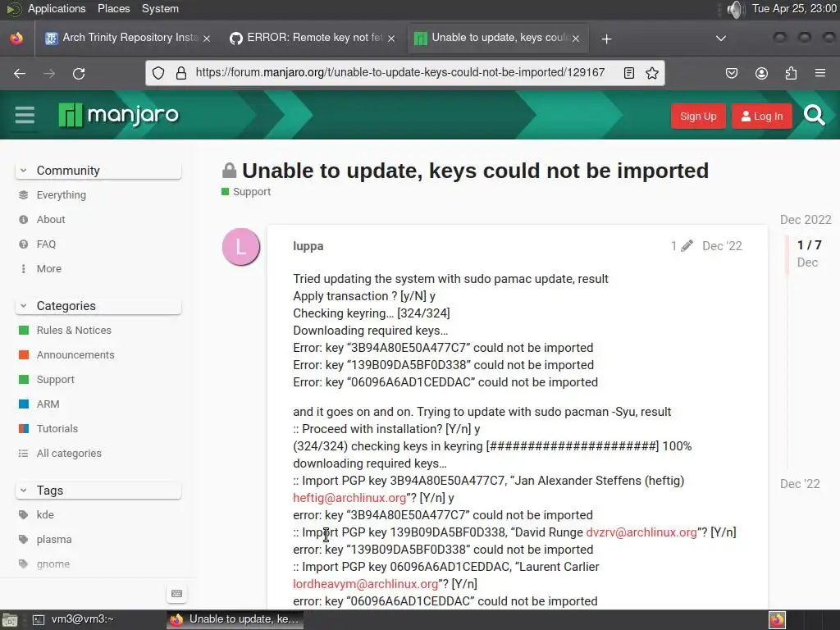Screen dimensions: 840x630
Task: Click the 1 / 7 post timeline indicator
Action: 809,245
